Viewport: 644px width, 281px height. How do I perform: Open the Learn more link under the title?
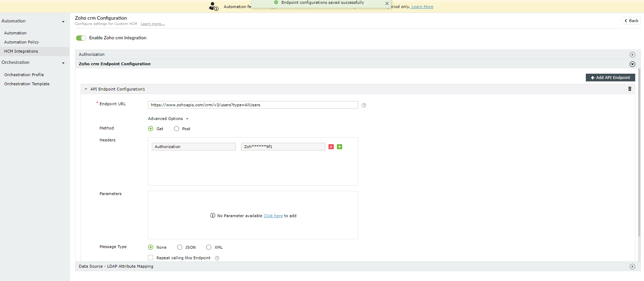click(x=153, y=24)
